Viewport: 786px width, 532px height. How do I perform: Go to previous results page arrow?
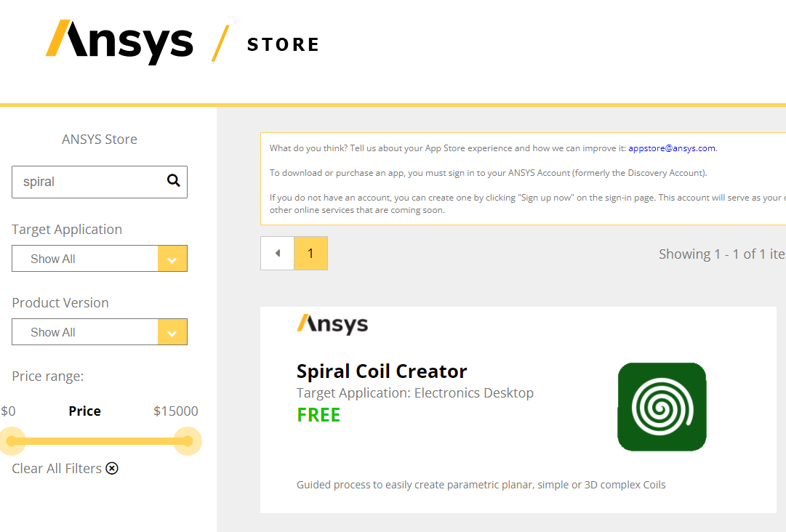click(x=277, y=254)
